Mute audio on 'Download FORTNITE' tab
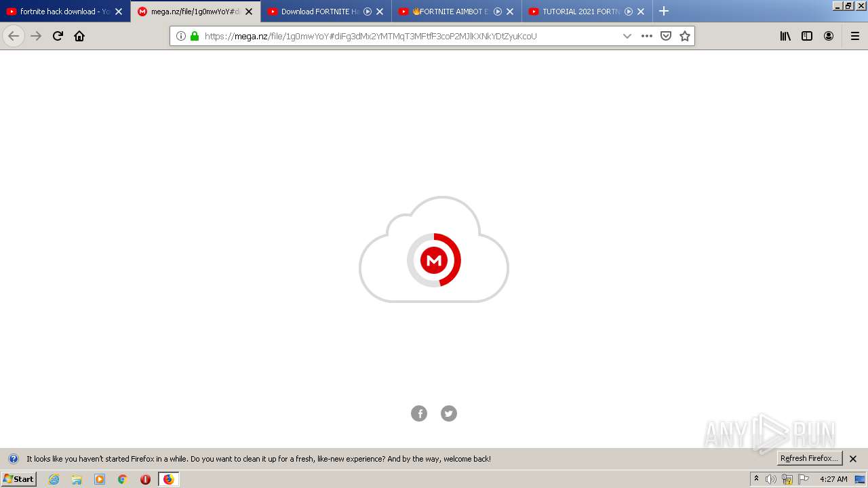This screenshot has width=868, height=488. coord(368,12)
